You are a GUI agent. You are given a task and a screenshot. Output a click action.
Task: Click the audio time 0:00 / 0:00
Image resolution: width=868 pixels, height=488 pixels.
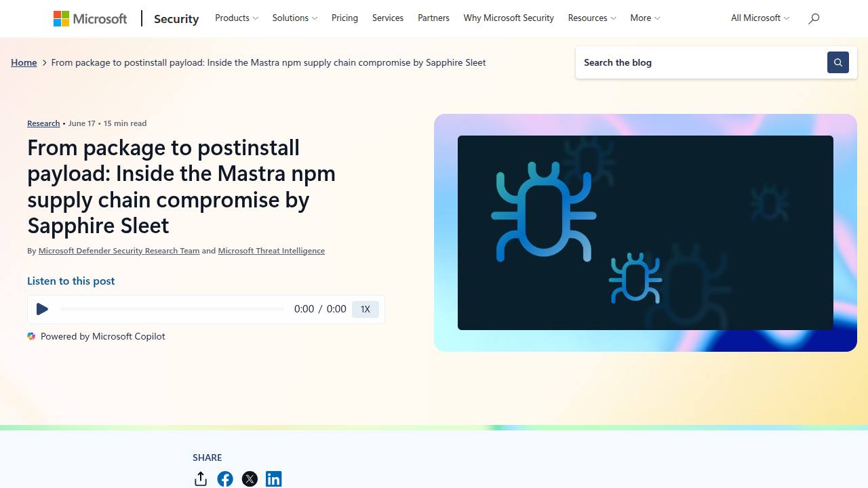tap(320, 309)
